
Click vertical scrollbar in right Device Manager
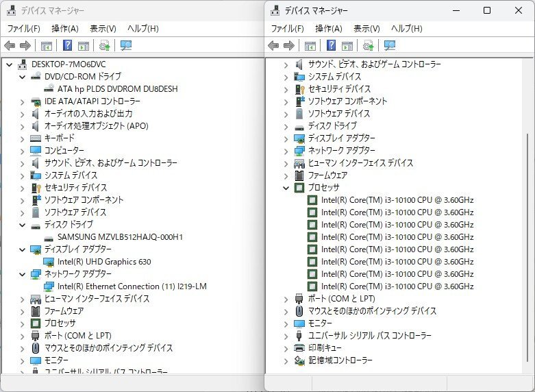coord(528,247)
